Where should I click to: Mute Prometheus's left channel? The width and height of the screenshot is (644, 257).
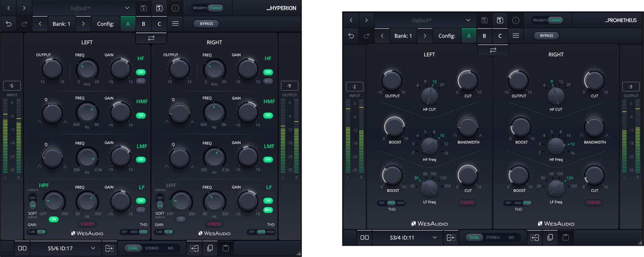(x=467, y=203)
